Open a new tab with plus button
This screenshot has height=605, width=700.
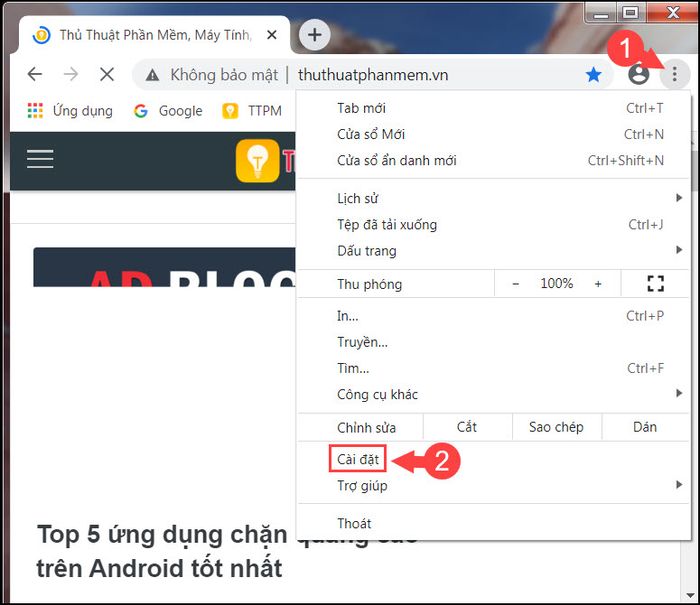pyautogui.click(x=315, y=34)
